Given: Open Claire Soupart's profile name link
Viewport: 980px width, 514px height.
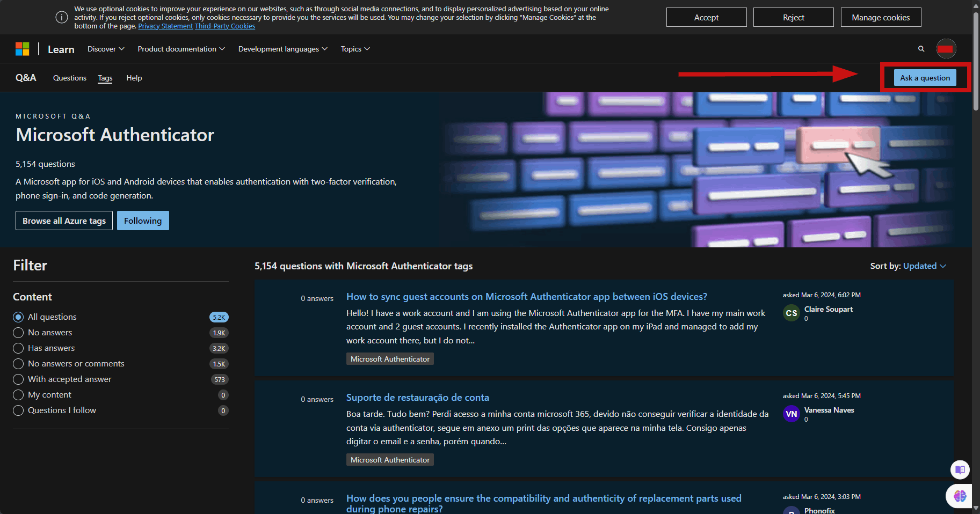Looking at the screenshot, I should tap(829, 309).
